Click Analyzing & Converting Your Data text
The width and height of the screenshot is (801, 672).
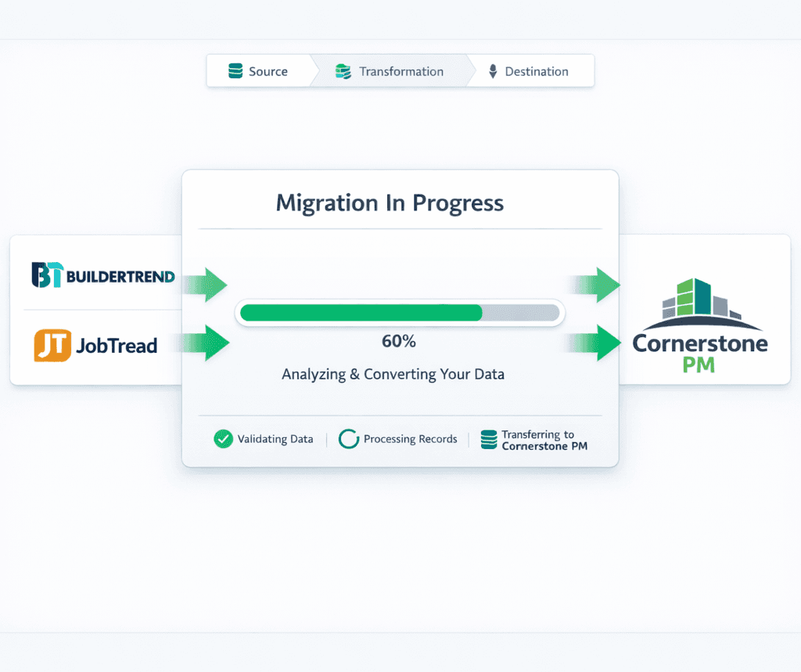[x=393, y=374]
